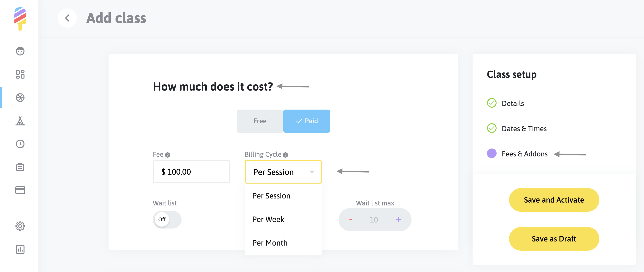The height and width of the screenshot is (272, 644).
Task: Select the Paid pricing option
Action: [x=306, y=121]
